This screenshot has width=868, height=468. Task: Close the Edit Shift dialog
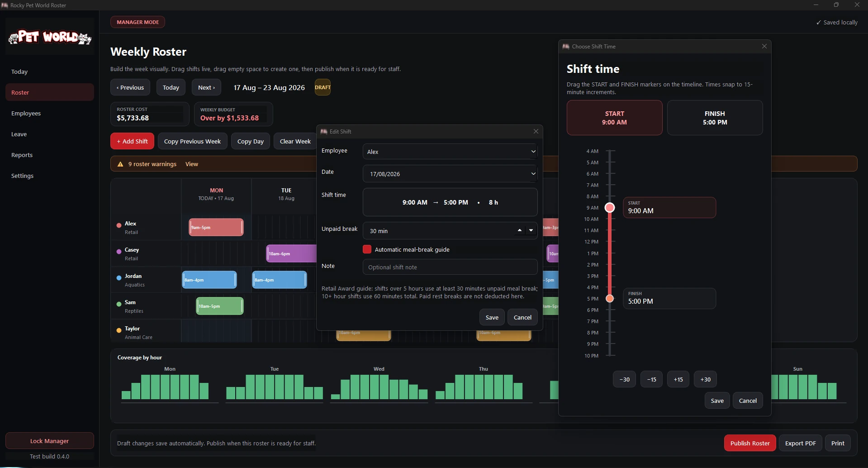tap(536, 131)
